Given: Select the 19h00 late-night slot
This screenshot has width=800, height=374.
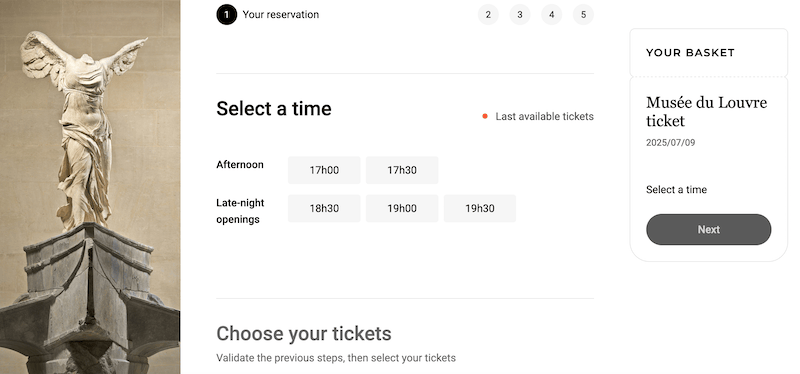Looking at the screenshot, I should click(x=402, y=208).
